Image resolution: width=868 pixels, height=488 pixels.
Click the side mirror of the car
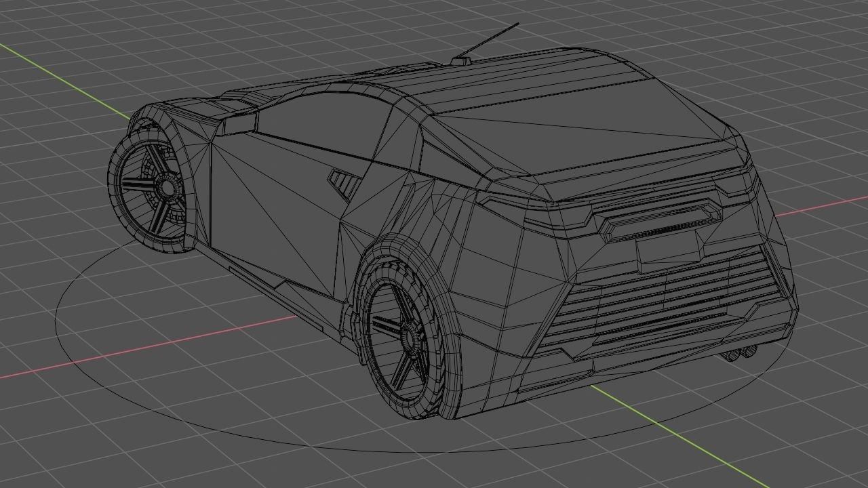click(239, 123)
